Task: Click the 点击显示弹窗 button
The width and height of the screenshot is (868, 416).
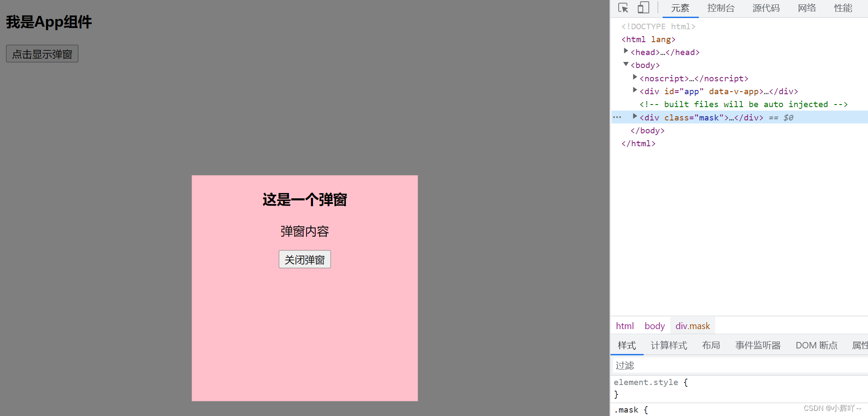Action: [x=42, y=53]
